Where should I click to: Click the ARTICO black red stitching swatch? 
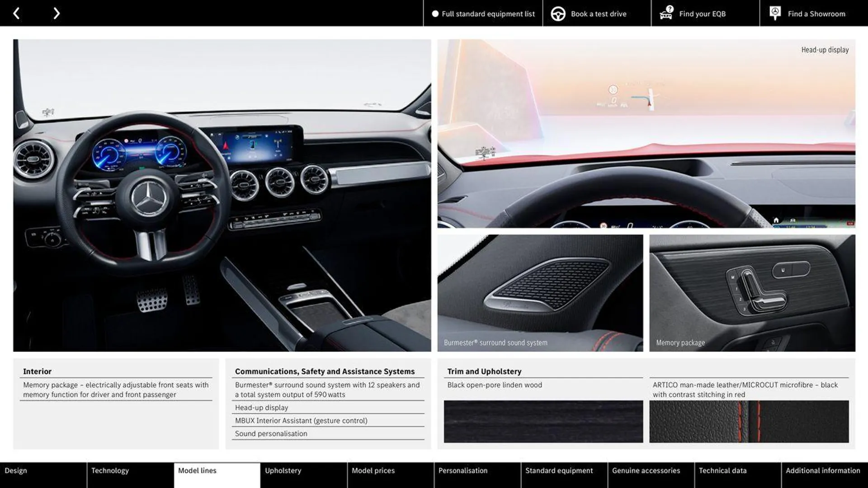[x=749, y=422]
